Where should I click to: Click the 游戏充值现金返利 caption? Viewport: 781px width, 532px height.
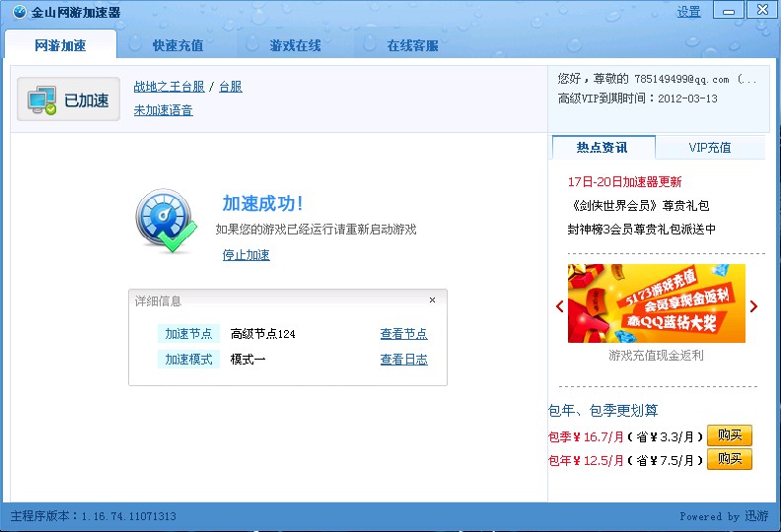click(x=656, y=356)
